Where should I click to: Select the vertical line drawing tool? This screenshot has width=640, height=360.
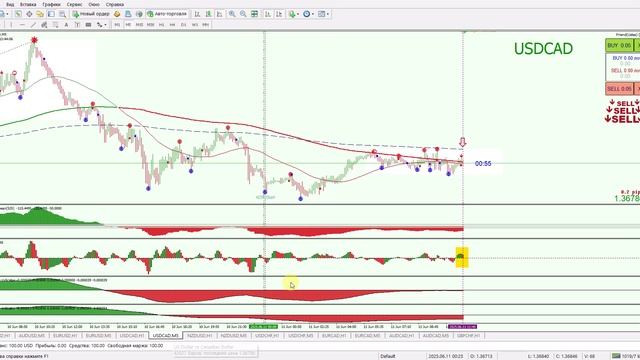11,25
